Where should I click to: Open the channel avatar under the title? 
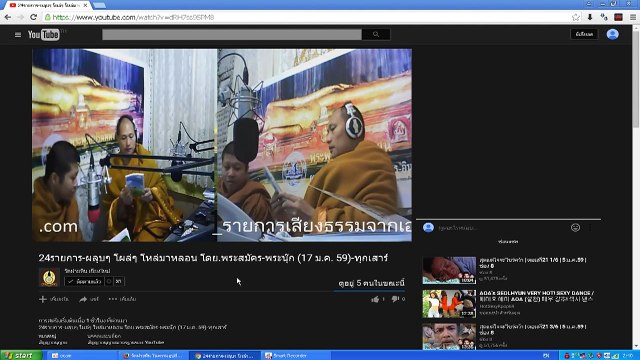(49, 278)
